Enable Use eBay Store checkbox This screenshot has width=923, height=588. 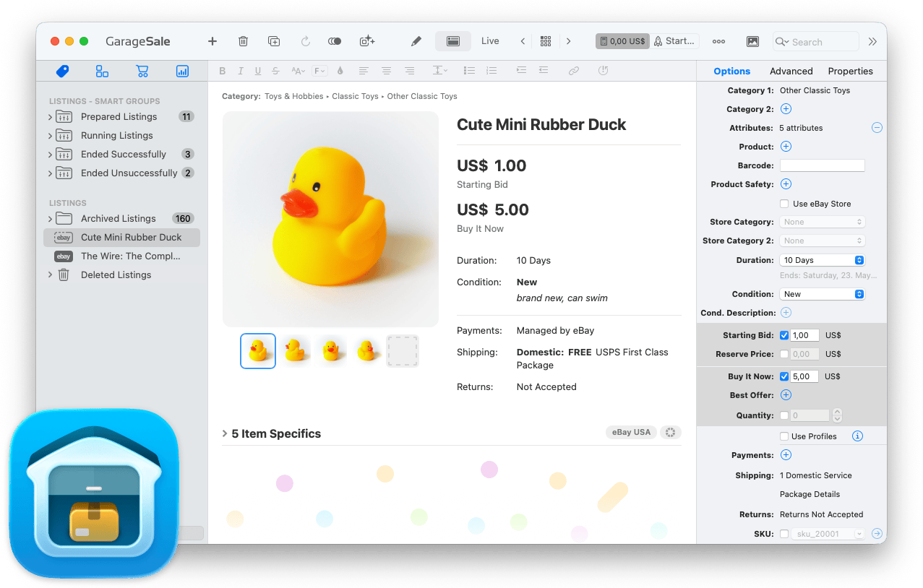click(784, 204)
